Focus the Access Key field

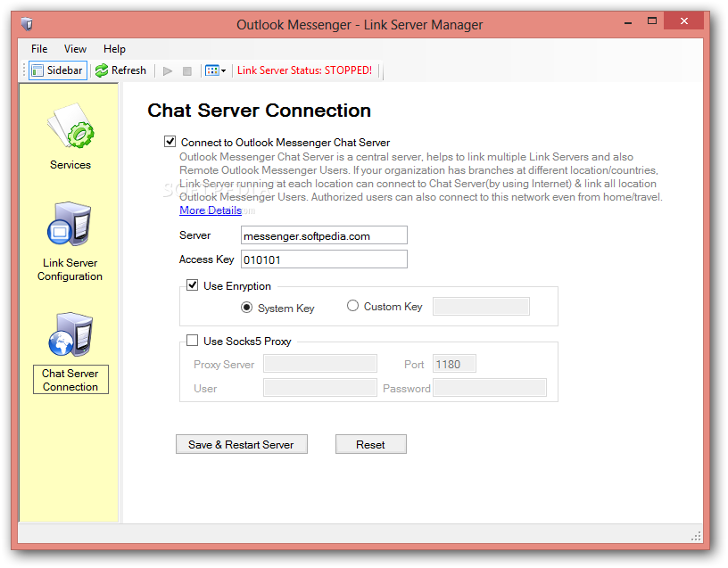[x=324, y=259]
